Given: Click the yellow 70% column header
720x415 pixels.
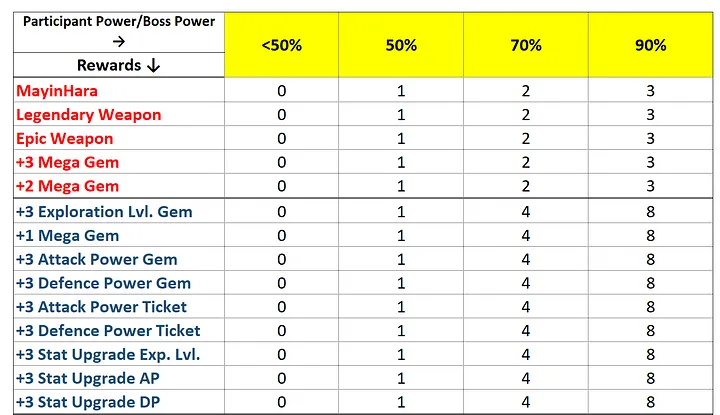Looking at the screenshot, I should [x=526, y=45].
